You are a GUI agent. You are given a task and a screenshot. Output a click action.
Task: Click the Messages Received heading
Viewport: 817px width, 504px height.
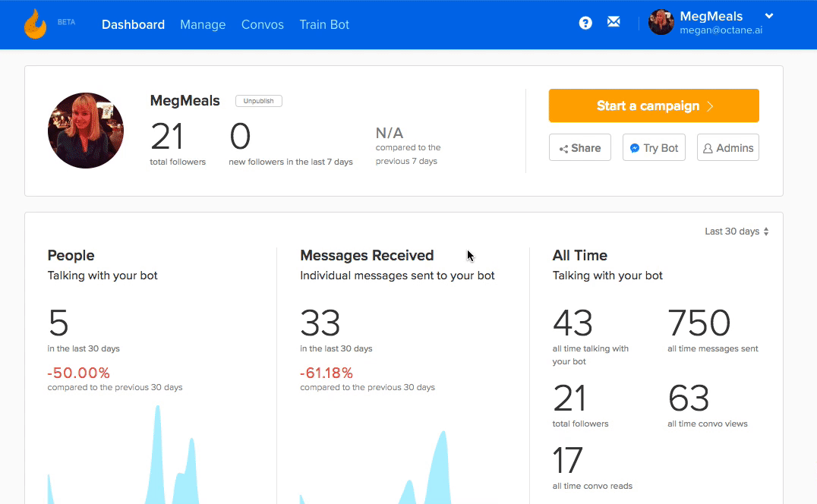[367, 255]
